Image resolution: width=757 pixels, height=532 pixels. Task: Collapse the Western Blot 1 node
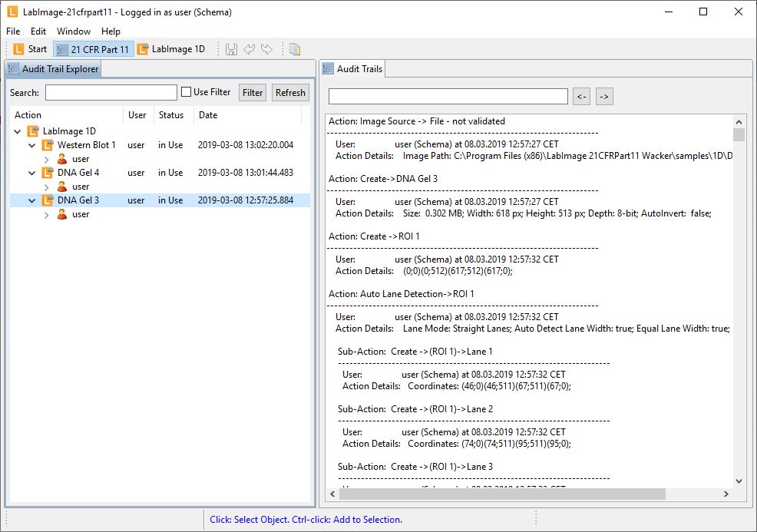(x=32, y=145)
